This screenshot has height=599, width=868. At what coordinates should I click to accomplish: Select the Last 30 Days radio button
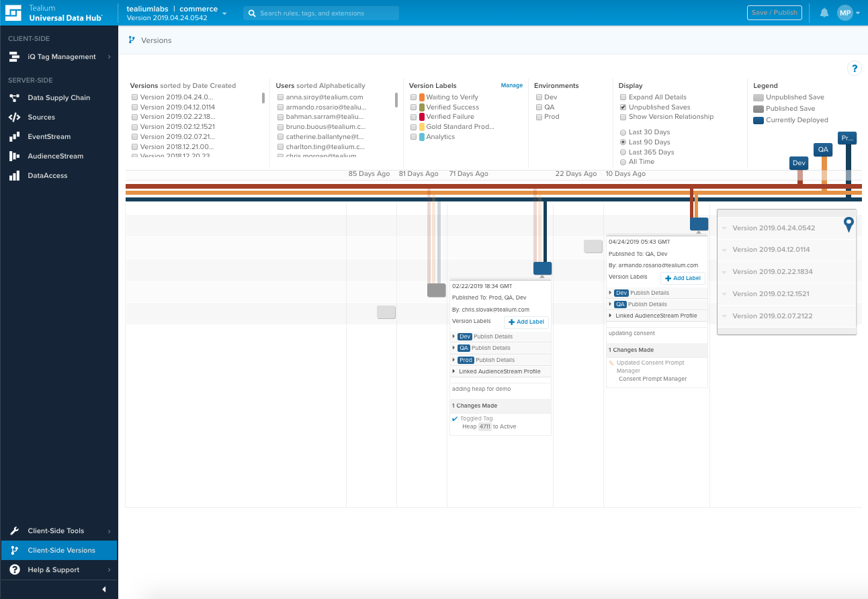click(623, 132)
